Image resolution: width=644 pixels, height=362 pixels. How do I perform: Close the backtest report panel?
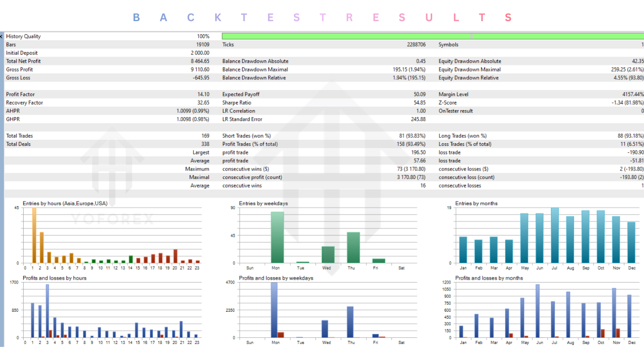coord(2,36)
